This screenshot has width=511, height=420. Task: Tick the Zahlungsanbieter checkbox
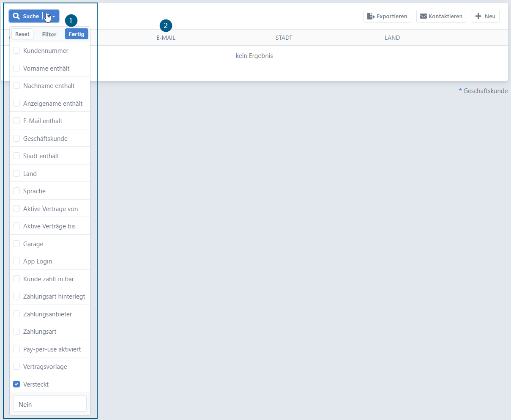click(16, 314)
